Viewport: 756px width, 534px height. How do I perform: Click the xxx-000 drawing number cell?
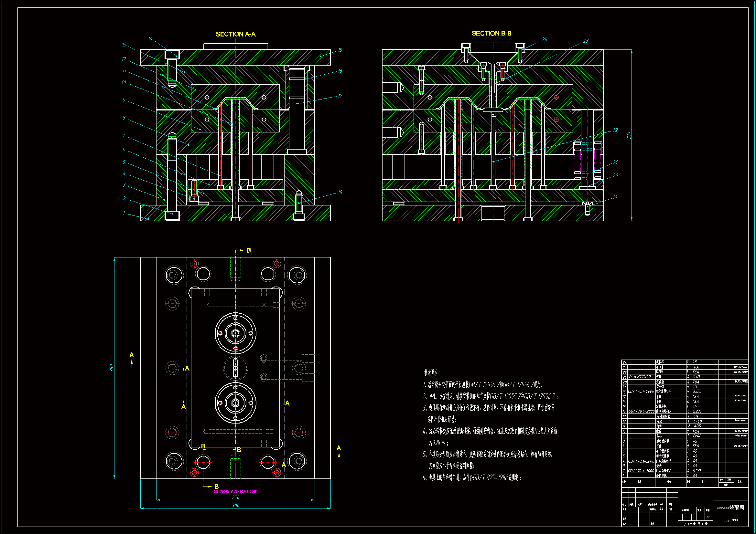click(x=730, y=521)
